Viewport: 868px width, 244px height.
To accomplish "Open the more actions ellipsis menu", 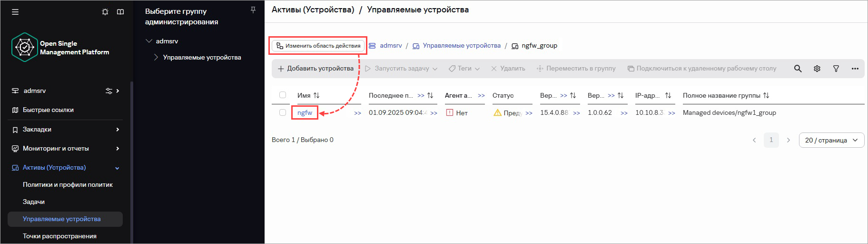I will [855, 69].
